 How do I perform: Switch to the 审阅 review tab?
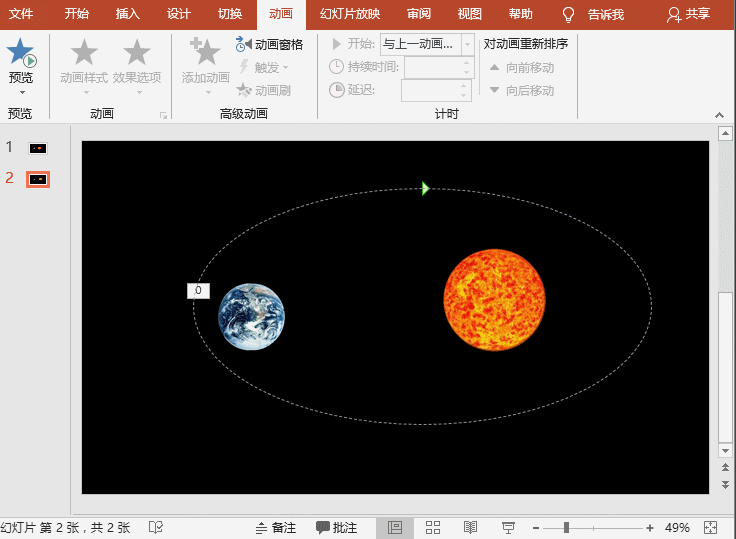(419, 14)
